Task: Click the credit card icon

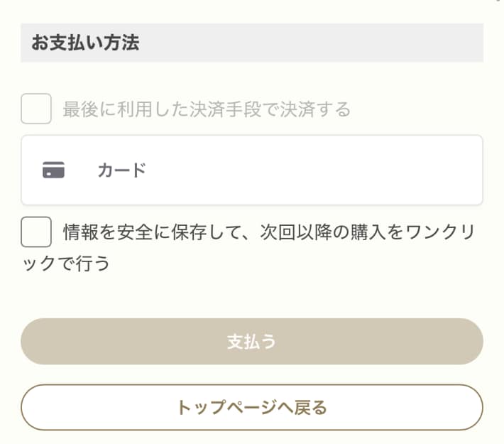Action: click(53, 170)
